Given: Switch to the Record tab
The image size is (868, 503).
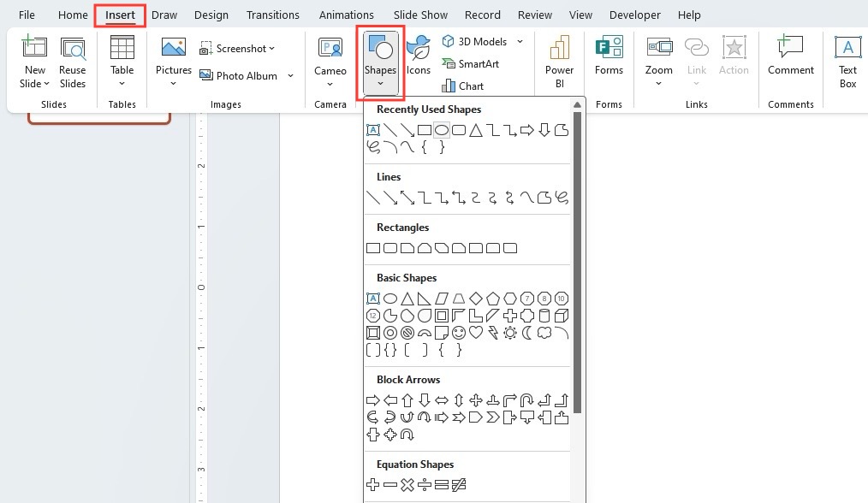Looking at the screenshot, I should [x=482, y=15].
